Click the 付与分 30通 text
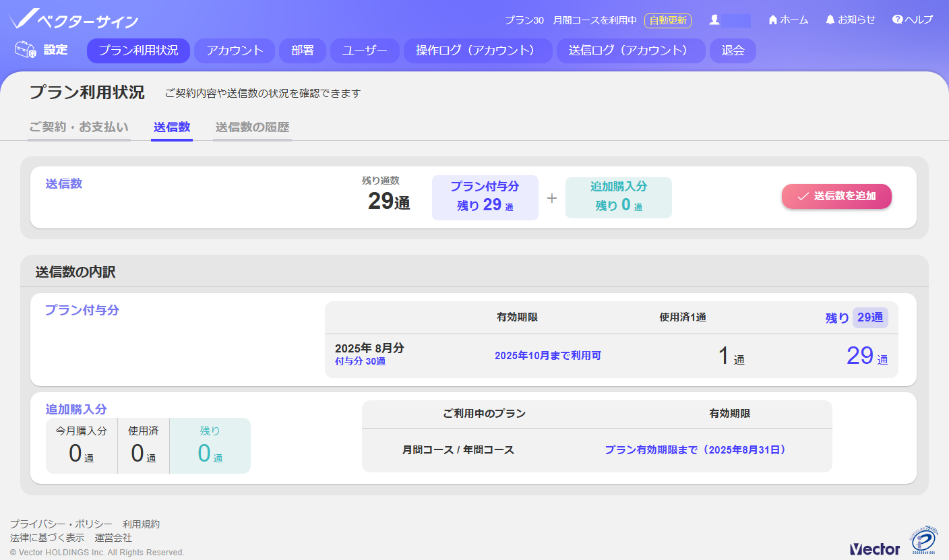Screen dimensions: 949x560 point(361,361)
